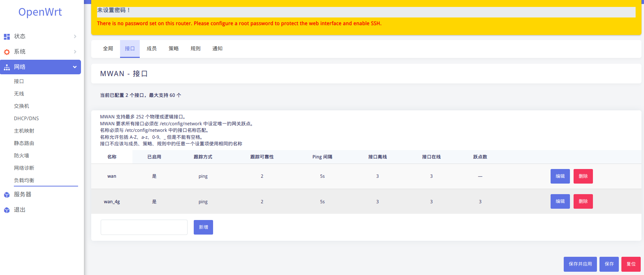The width and height of the screenshot is (644, 275).
Task: Click the ping value in wan row
Action: point(203,176)
